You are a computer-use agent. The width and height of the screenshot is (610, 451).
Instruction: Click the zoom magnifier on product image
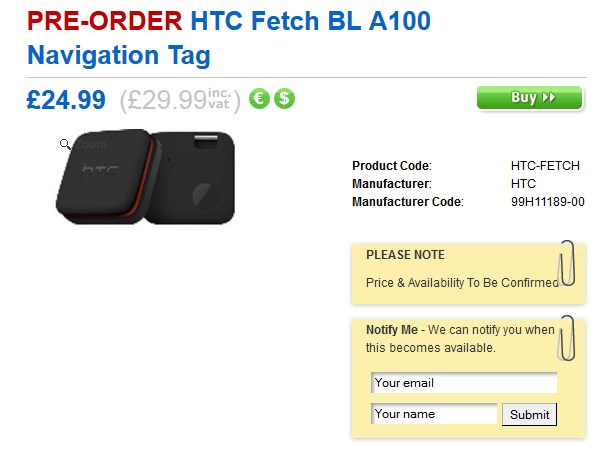pos(65,144)
